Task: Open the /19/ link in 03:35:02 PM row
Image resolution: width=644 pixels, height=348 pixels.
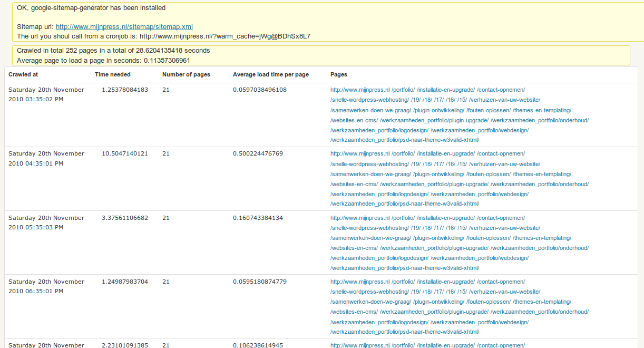Action: pyautogui.click(x=416, y=100)
